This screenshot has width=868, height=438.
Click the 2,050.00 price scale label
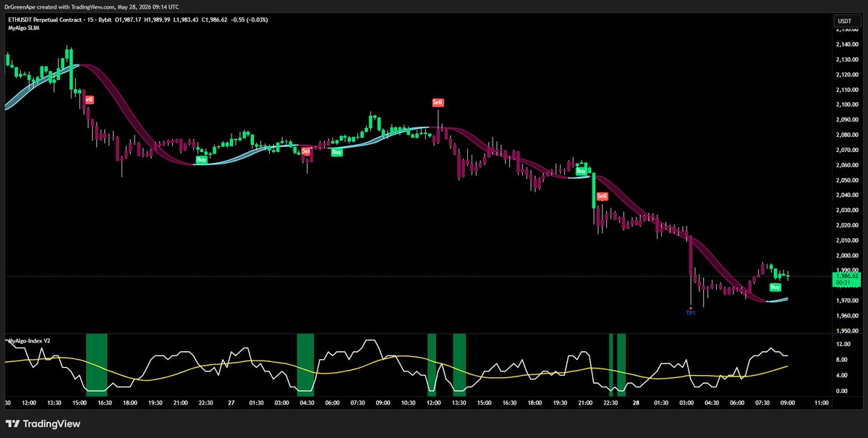[x=846, y=180]
